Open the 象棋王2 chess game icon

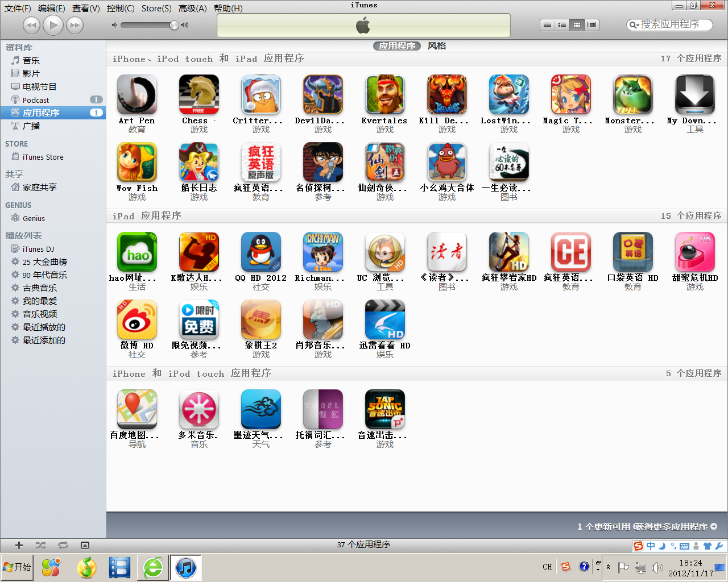260,319
